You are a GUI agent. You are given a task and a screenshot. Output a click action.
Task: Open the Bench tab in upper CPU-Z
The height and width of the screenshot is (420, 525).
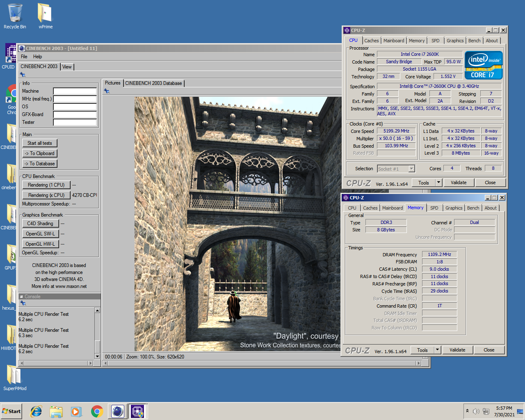474,41
